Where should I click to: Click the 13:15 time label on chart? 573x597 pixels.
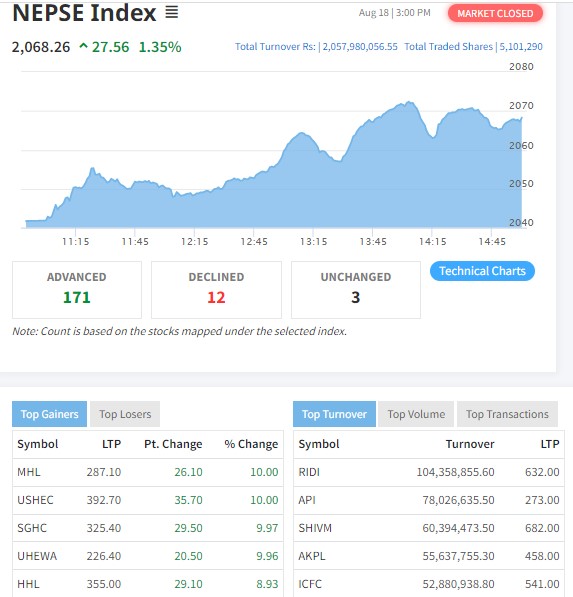pyautogui.click(x=313, y=241)
